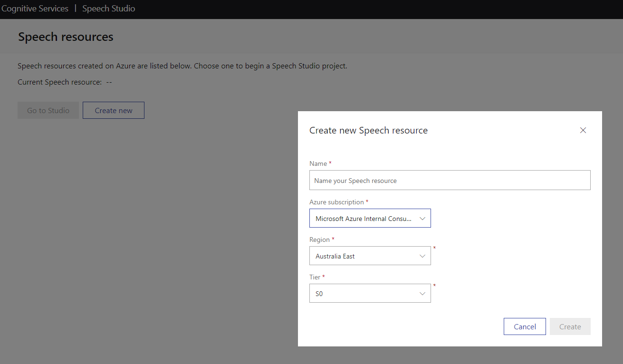Screen dimensions: 623x364
Task: Click the Go to Studio button
Action: tap(48, 110)
